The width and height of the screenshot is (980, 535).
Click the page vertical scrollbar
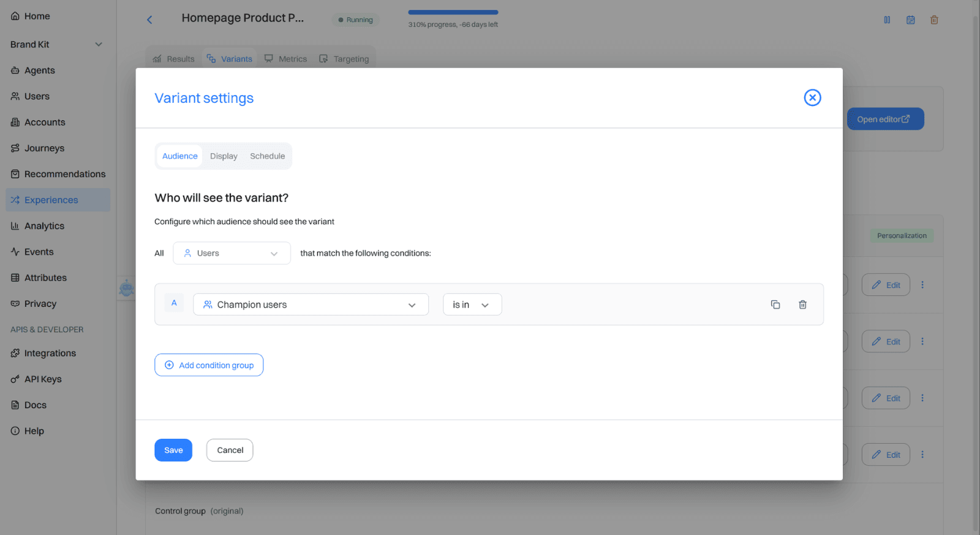click(976, 273)
